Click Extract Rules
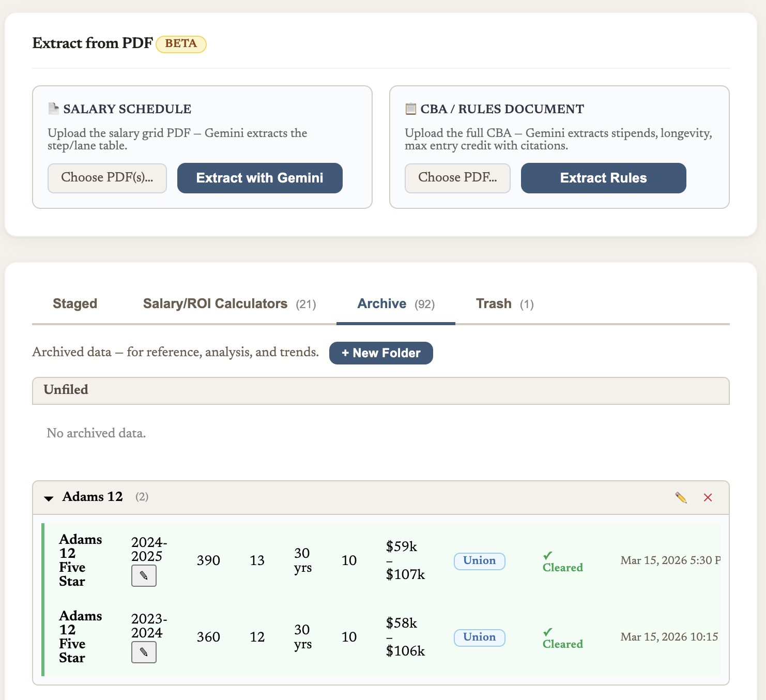 coord(603,178)
